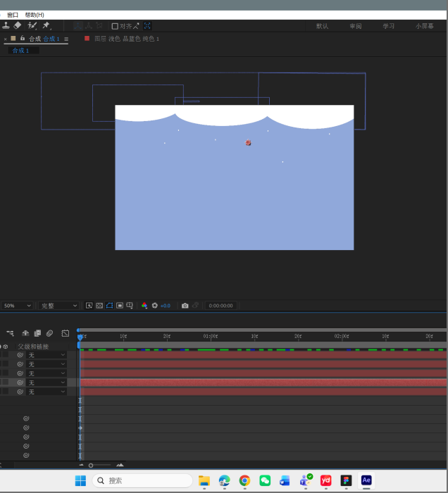Select the flower object in the viewer
The image size is (448, 493).
click(248, 143)
